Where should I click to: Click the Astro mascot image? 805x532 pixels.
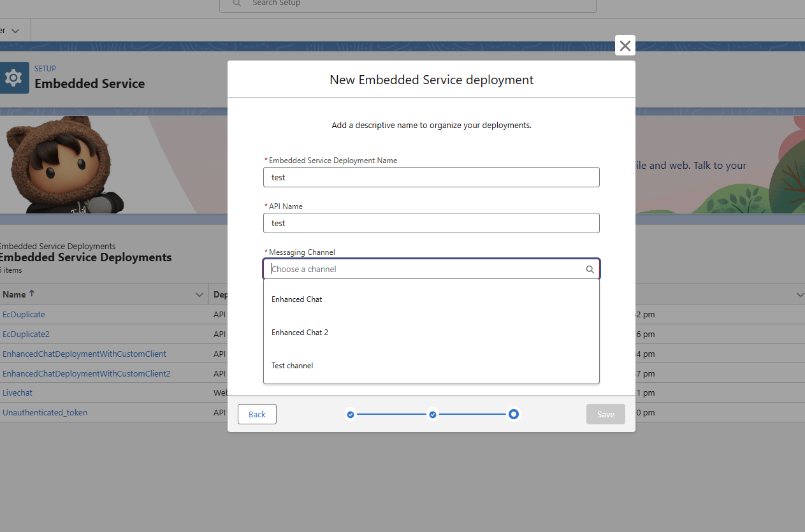65,164
